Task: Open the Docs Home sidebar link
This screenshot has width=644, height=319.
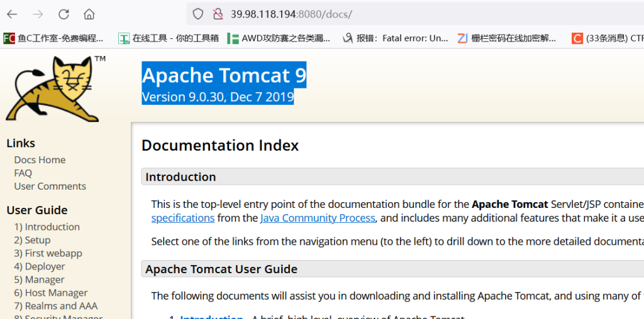Action: coord(40,160)
